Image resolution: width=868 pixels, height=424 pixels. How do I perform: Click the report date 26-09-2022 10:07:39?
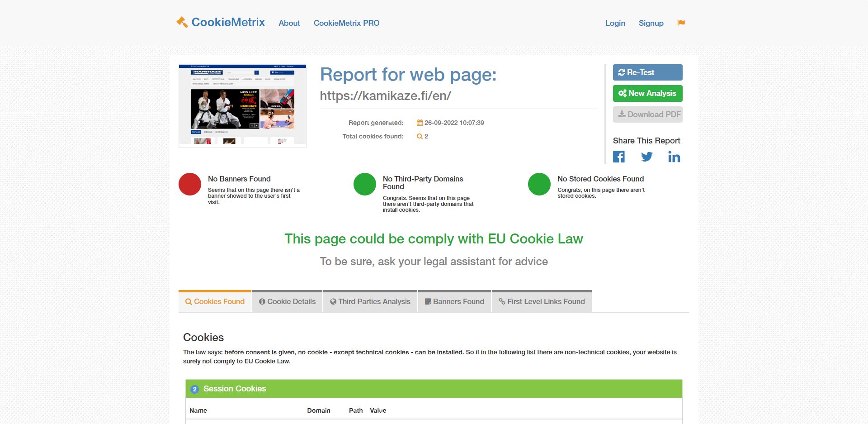(x=454, y=123)
